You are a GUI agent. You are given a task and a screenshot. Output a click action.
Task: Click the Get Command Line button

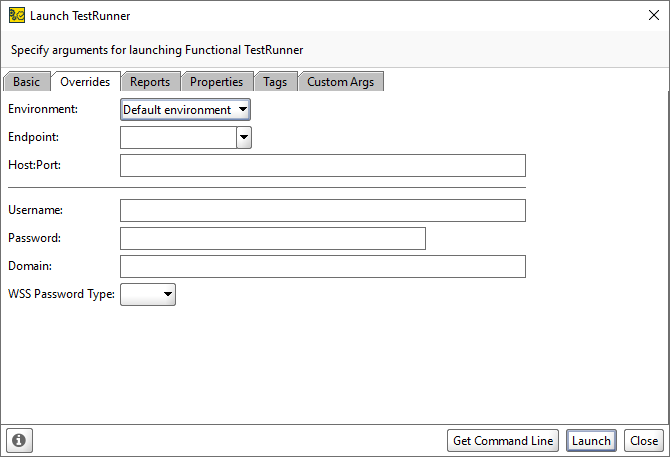pyautogui.click(x=503, y=440)
